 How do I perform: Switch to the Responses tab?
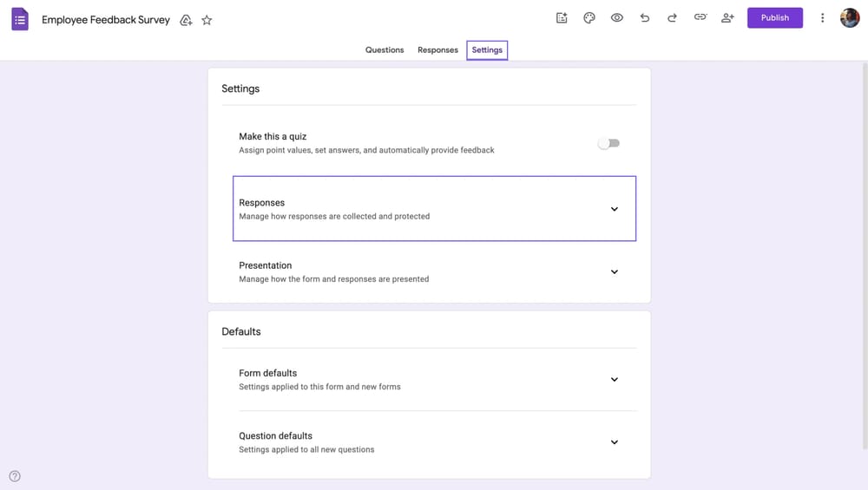click(x=437, y=50)
